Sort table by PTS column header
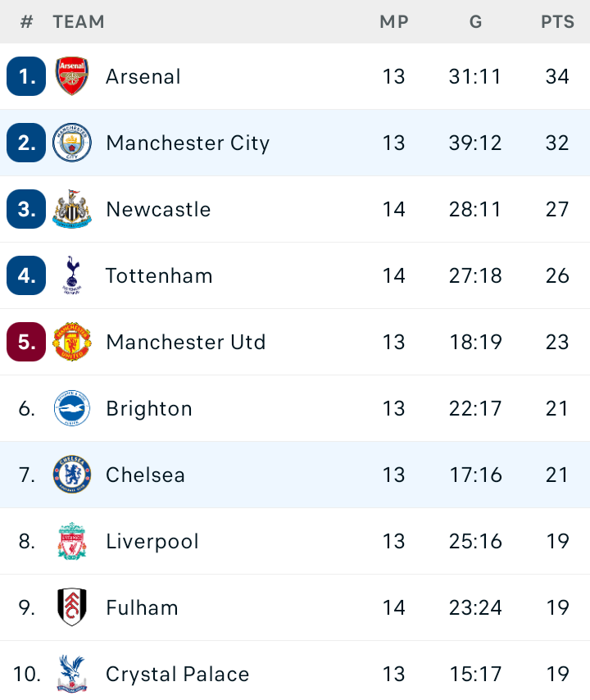The height and width of the screenshot is (700, 590). click(x=557, y=21)
